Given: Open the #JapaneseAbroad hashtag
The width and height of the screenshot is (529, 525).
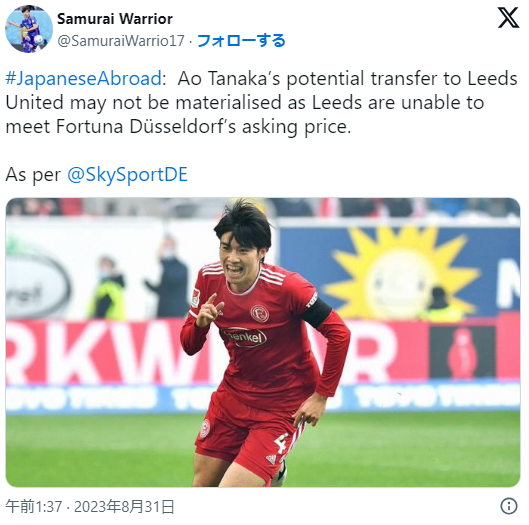Looking at the screenshot, I should (x=83, y=78).
